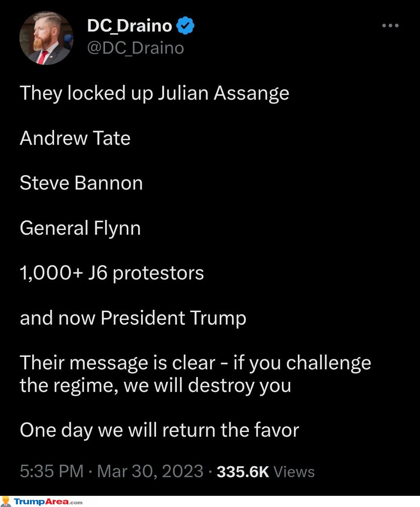The image size is (420, 507).
Task: Click "the regime, we will destroy you" line
Action: point(155,386)
